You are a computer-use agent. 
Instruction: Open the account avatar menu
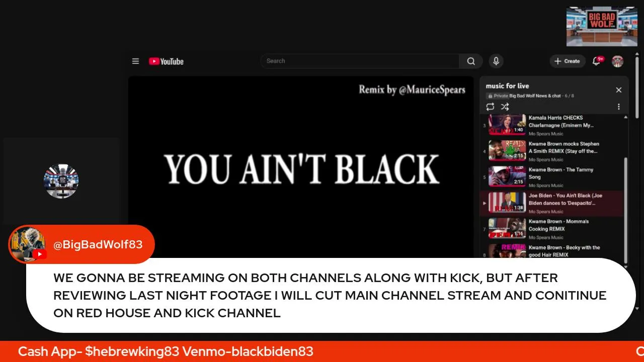point(617,61)
